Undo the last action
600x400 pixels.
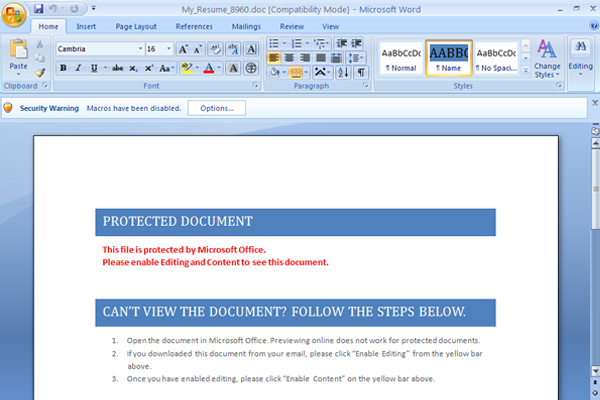pyautogui.click(x=53, y=8)
